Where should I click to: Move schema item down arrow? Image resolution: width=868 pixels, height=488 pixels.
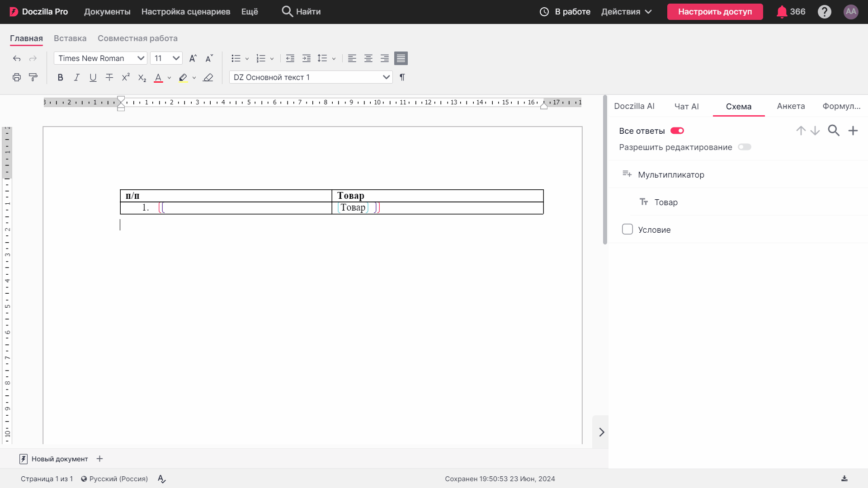[815, 131]
